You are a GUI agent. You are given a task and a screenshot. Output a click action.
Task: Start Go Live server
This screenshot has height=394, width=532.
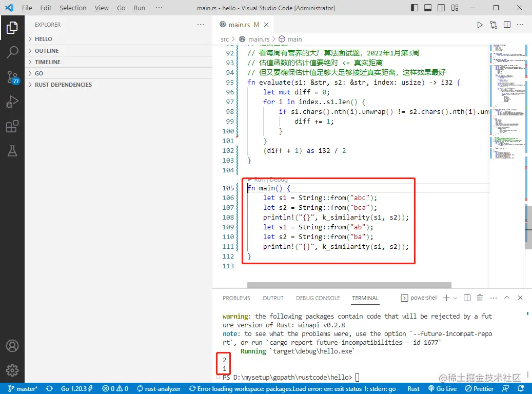[x=442, y=388]
